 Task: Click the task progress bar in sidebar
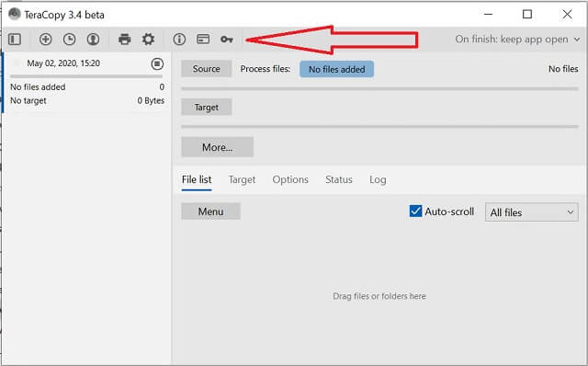86,76
